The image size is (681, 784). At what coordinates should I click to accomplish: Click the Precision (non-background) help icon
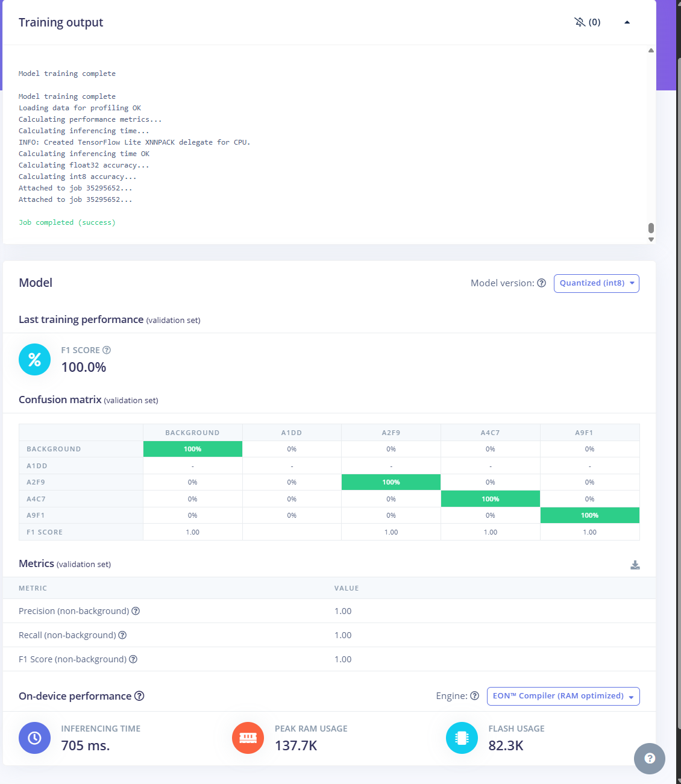(x=136, y=611)
